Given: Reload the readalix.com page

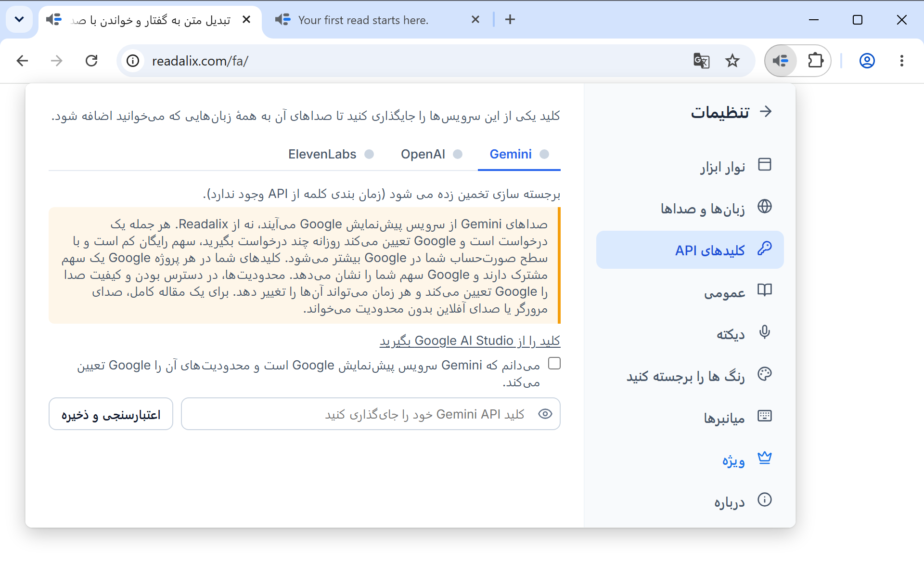Looking at the screenshot, I should [91, 61].
